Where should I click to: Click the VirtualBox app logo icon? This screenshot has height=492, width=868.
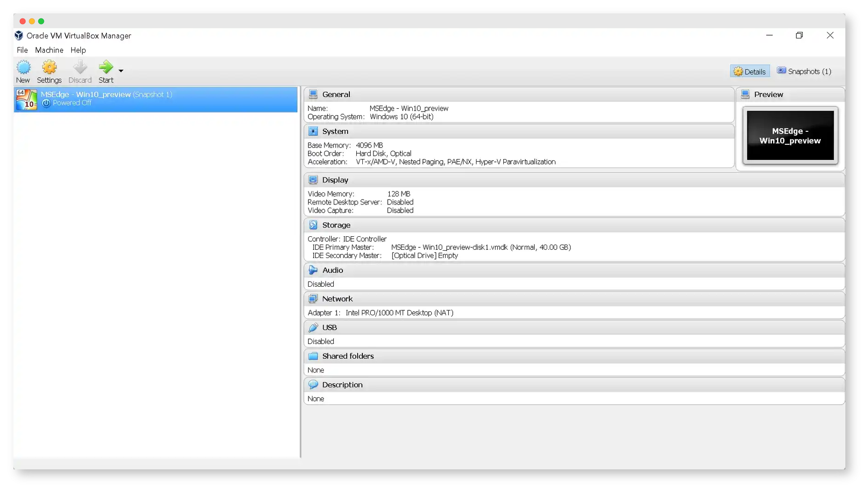19,36
